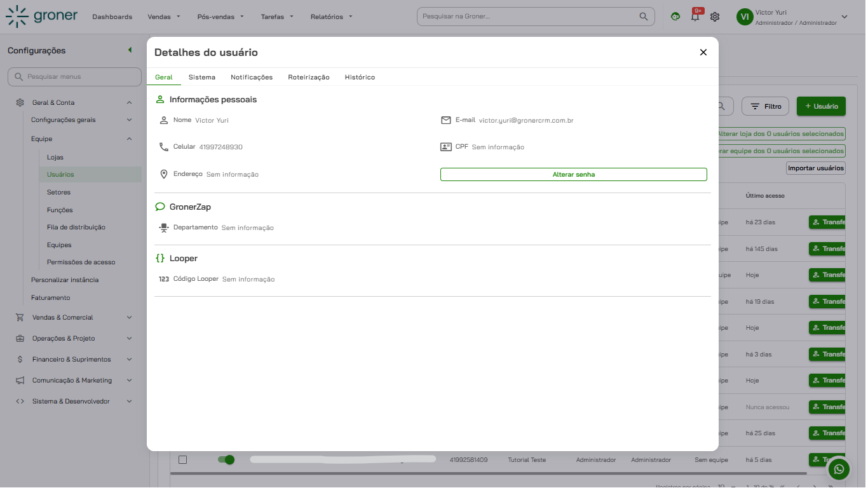The height and width of the screenshot is (488, 868).
Task: Click the horizontal scrollbar under the users table
Action: (x=488, y=473)
